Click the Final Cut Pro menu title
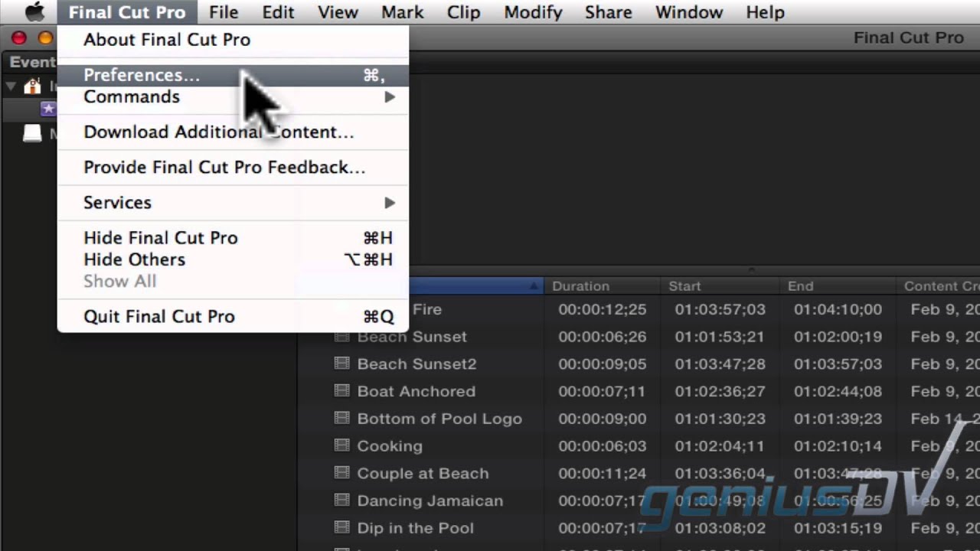This screenshot has width=980, height=551. [127, 12]
